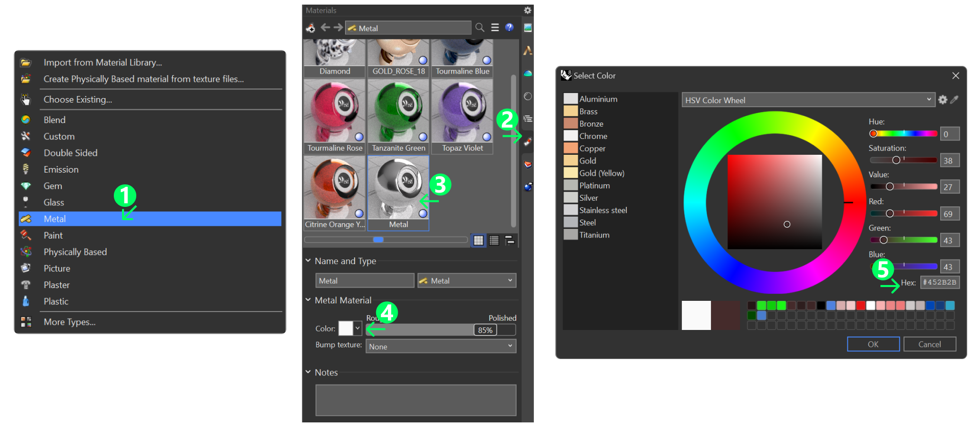Pick the eyedropper tool in Select Color
The width and height of the screenshot is (980, 427).
(954, 100)
